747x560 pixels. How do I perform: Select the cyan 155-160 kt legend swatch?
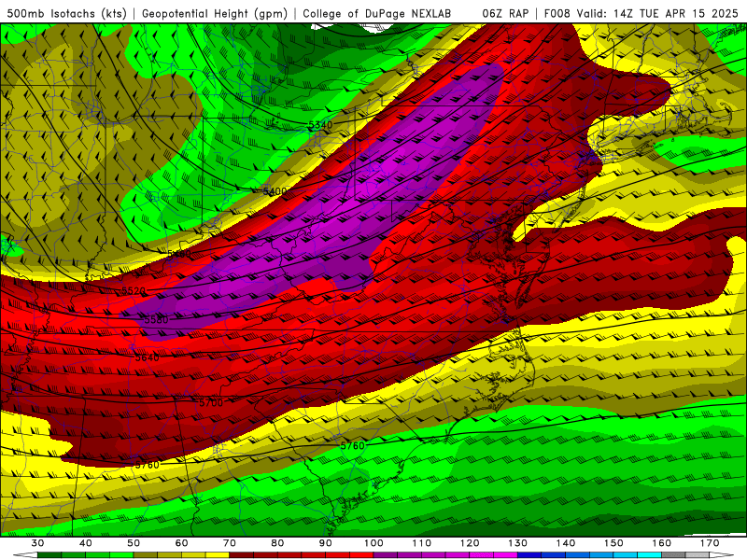coord(650,555)
